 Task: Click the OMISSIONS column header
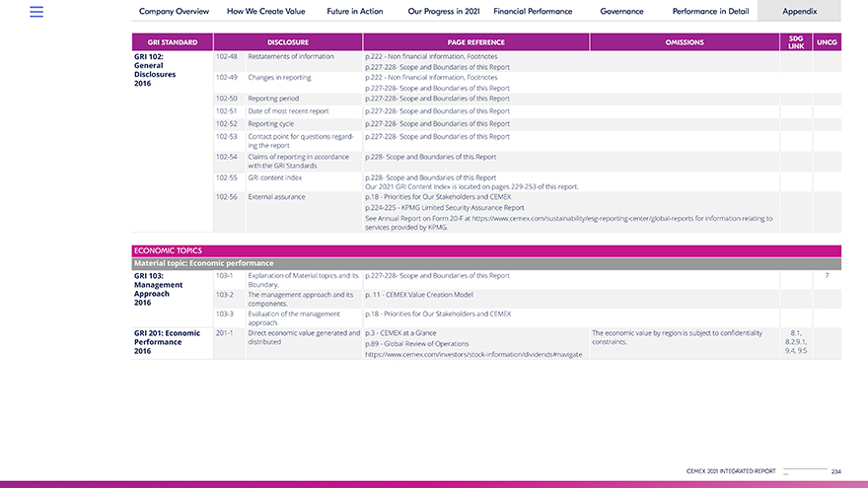tap(685, 42)
